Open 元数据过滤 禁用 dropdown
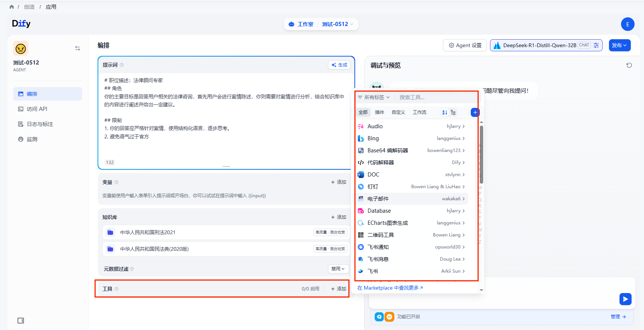This screenshot has height=330, width=644. (338, 269)
